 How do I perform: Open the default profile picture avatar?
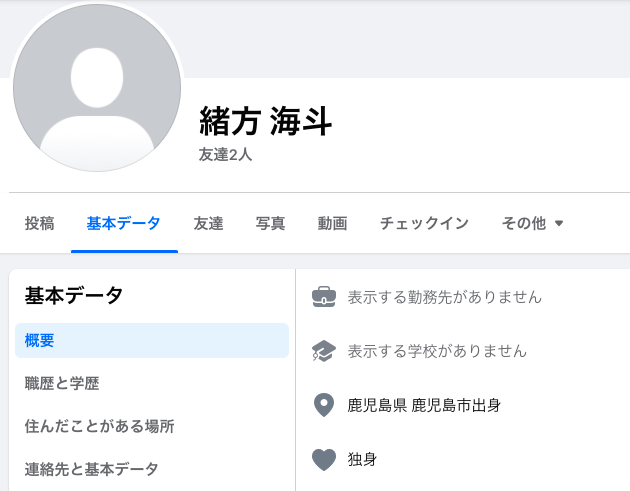(x=97, y=88)
